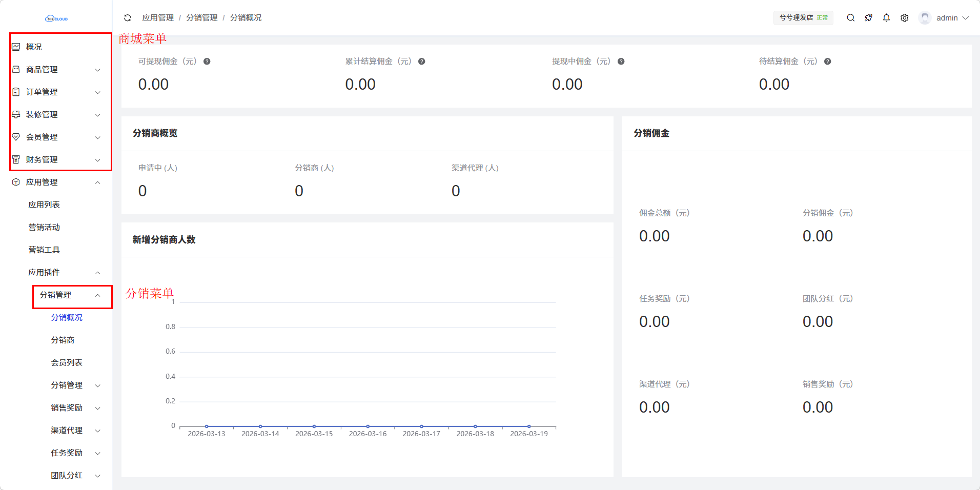This screenshot has width=980, height=490.
Task: Select 概况 in the sidebar
Action: pyautogui.click(x=34, y=47)
